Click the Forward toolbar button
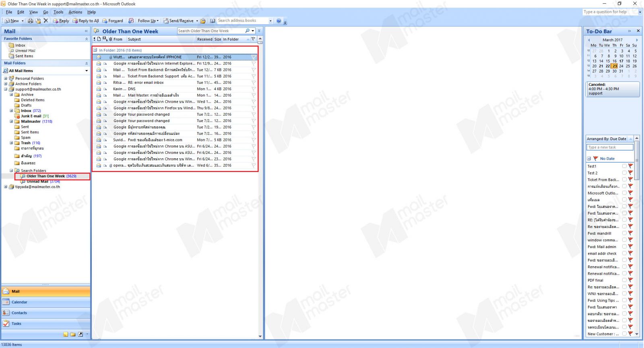644x348 pixels. click(x=113, y=21)
